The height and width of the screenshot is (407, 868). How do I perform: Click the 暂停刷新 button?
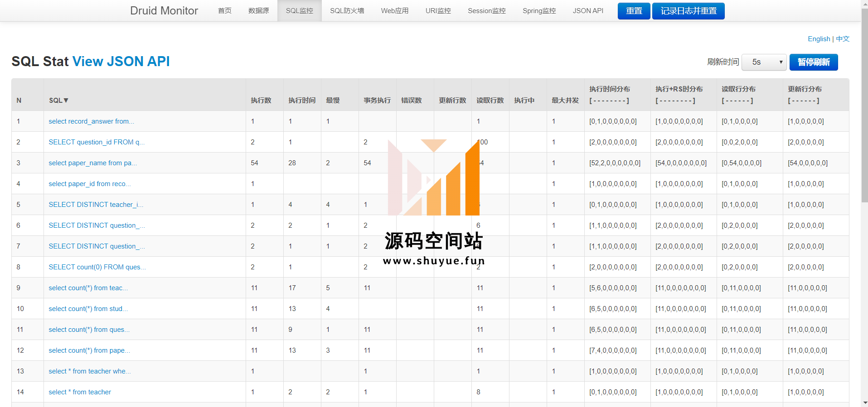point(814,62)
